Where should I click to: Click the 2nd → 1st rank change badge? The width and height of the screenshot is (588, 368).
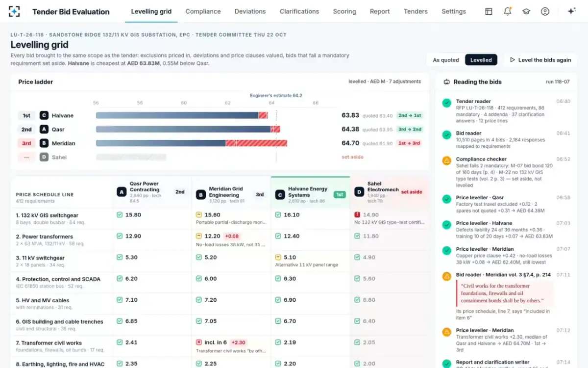click(x=410, y=116)
